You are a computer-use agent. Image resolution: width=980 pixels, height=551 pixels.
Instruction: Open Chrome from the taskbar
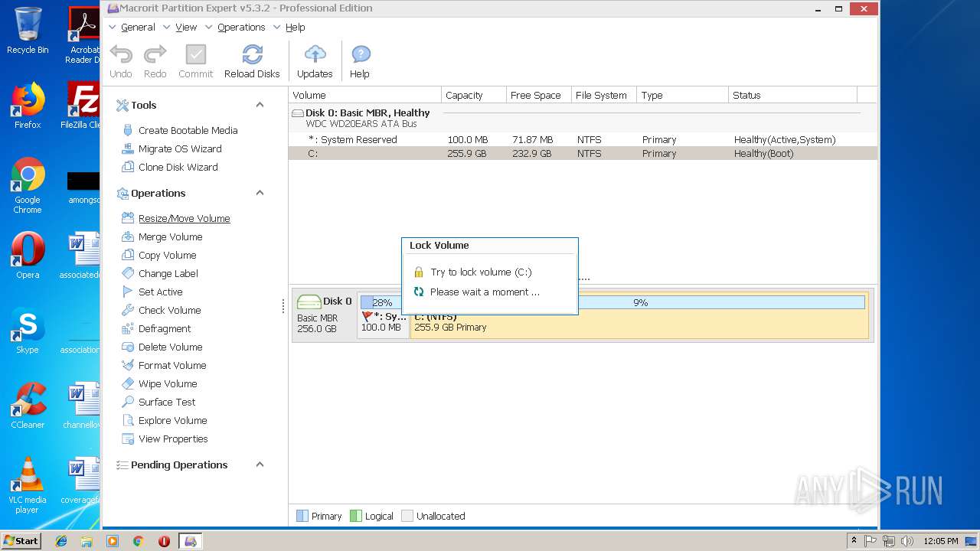[139, 541]
